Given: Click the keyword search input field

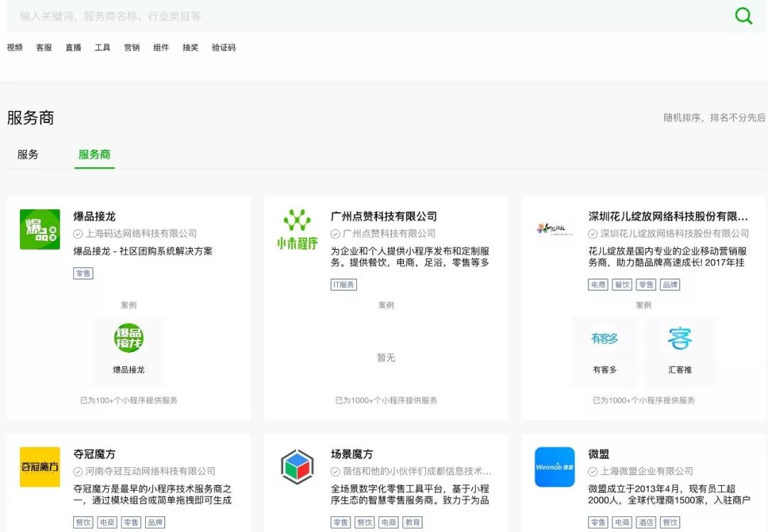Looking at the screenshot, I should [356, 16].
